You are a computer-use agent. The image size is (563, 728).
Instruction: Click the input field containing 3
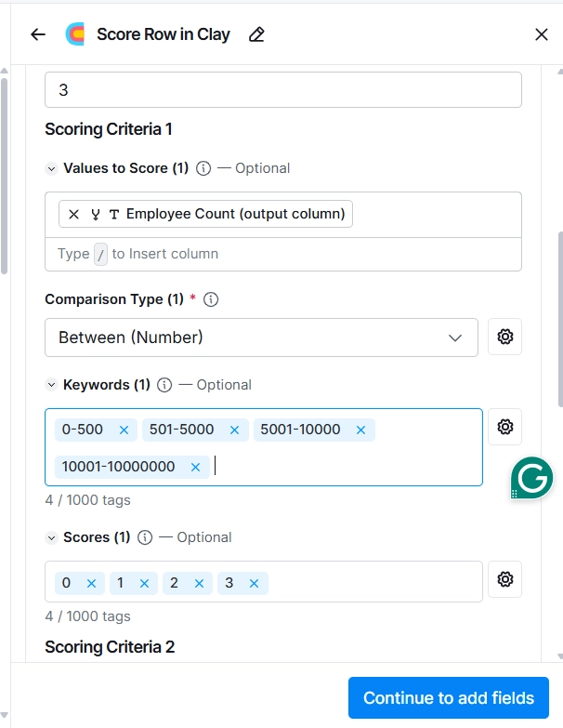click(283, 89)
